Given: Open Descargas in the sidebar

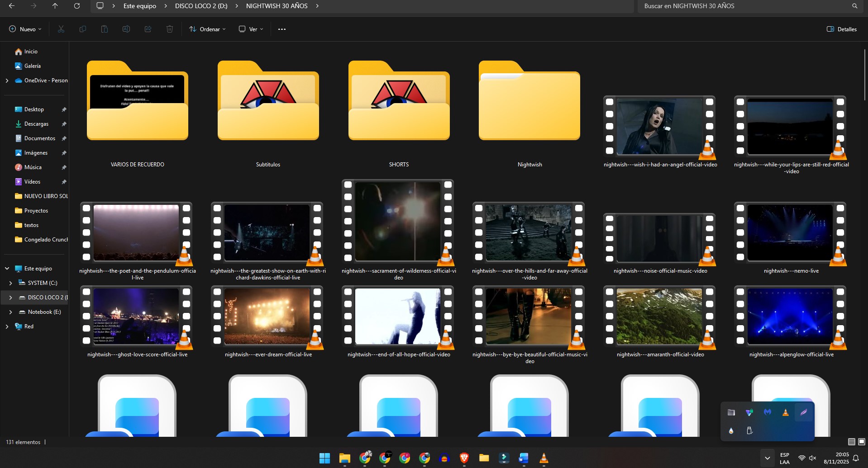Looking at the screenshot, I should 36,124.
